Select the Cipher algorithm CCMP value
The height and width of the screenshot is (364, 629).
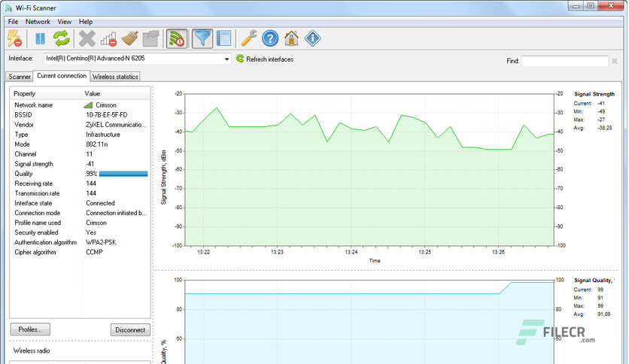coord(94,252)
